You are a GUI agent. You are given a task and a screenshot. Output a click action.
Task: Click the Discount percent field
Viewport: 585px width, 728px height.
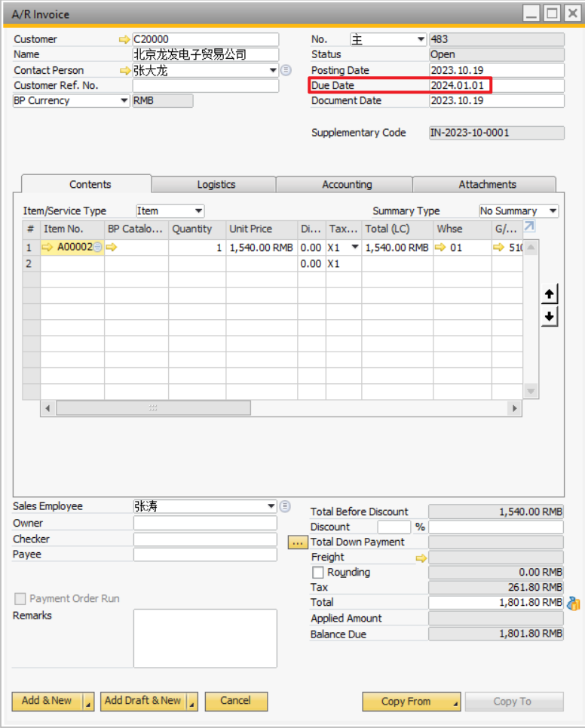394,527
